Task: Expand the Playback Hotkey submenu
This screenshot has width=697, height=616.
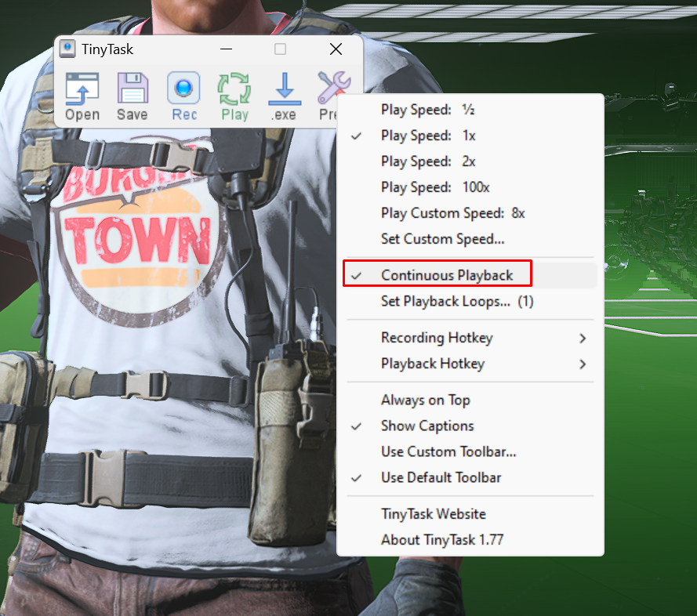Action: click(x=470, y=364)
